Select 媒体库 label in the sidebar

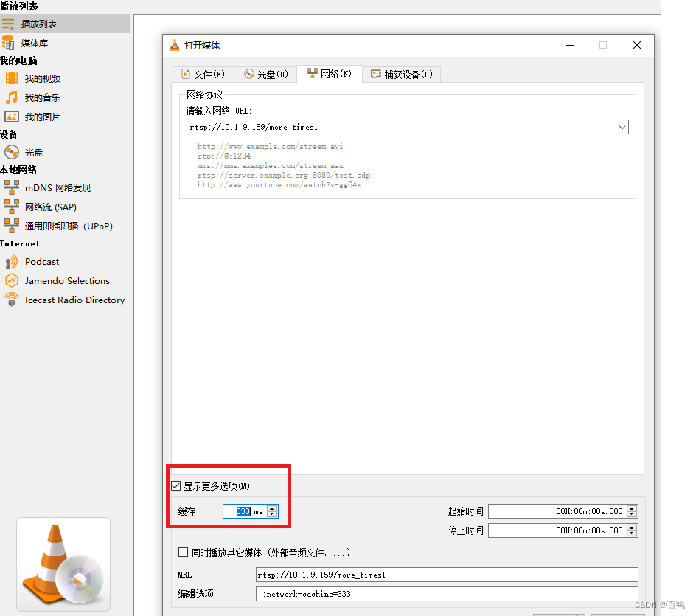(35, 43)
